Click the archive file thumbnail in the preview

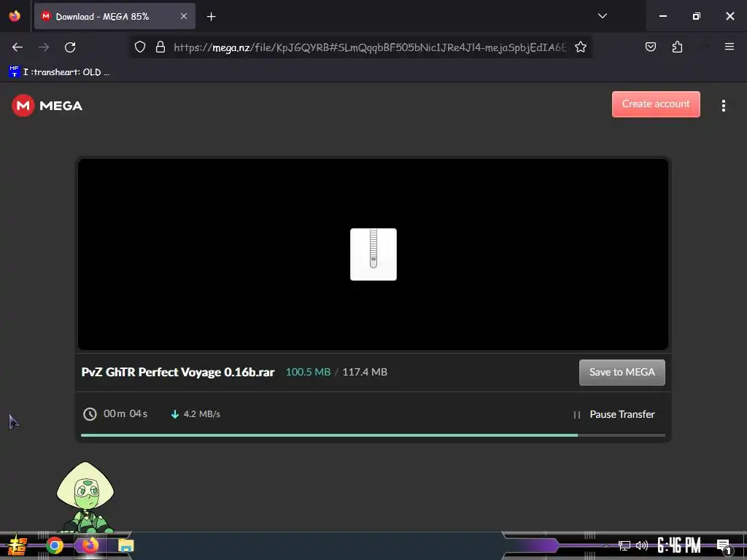point(373,254)
